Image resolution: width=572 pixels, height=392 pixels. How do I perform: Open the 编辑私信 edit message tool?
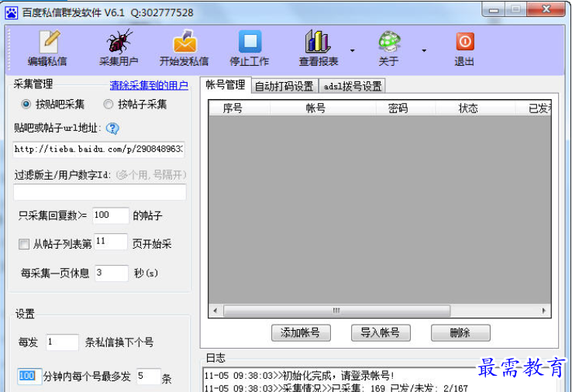(48, 49)
